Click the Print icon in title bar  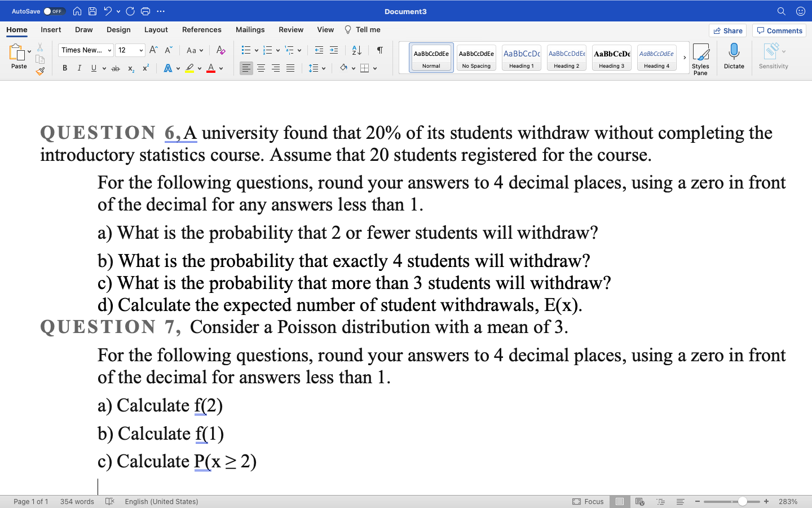tap(145, 11)
